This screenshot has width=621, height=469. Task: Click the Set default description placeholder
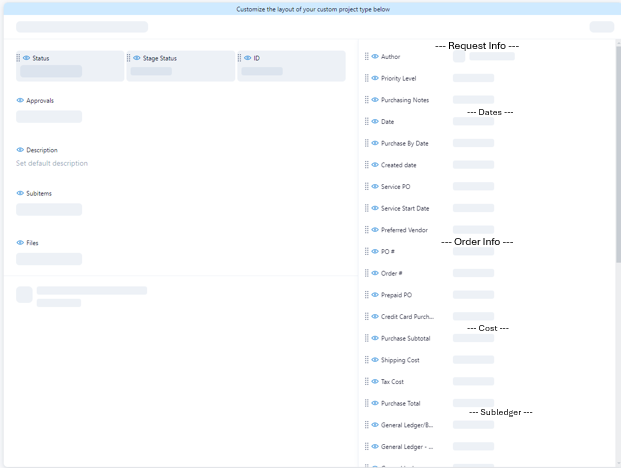click(52, 163)
